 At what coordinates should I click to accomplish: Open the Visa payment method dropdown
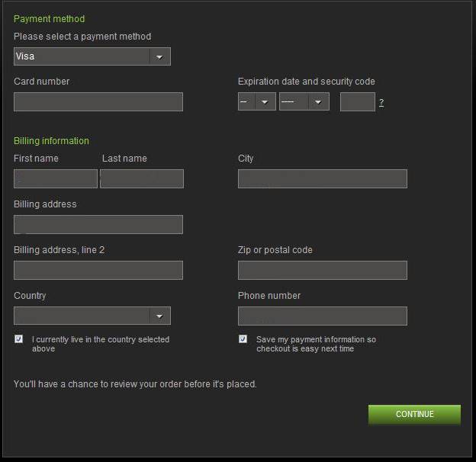92,56
